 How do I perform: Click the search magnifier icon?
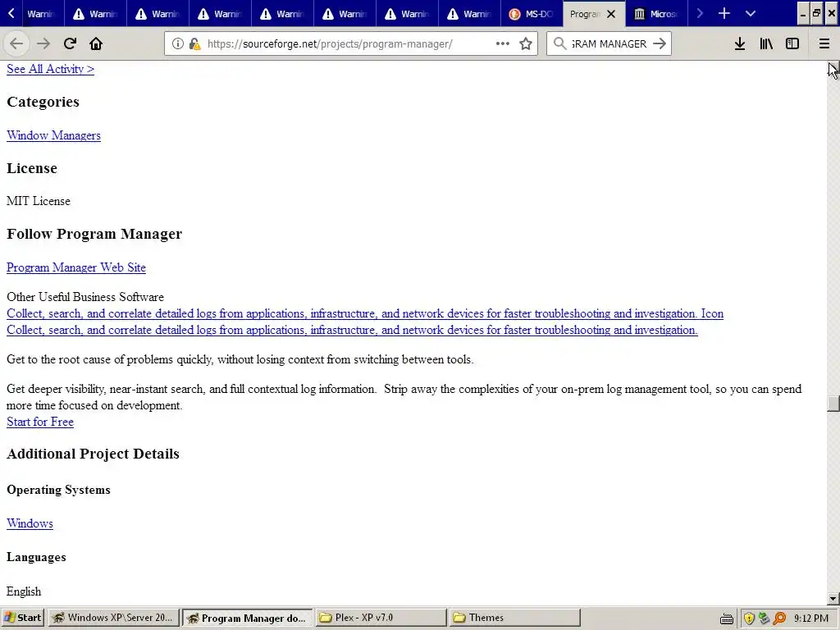559,44
